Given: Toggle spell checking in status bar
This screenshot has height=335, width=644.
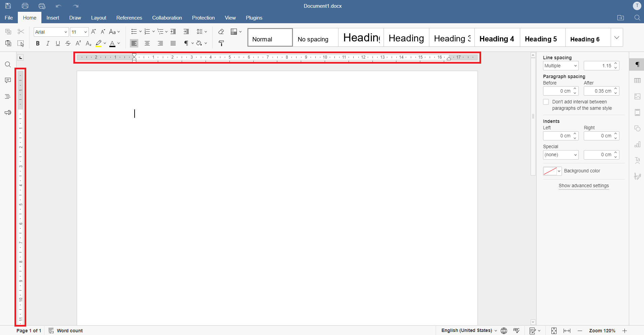Looking at the screenshot, I should coord(517,331).
